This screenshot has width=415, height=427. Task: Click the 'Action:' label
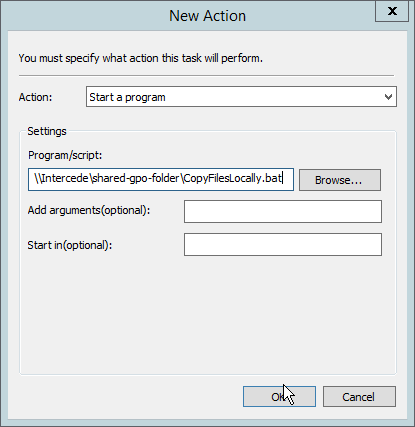click(36, 97)
